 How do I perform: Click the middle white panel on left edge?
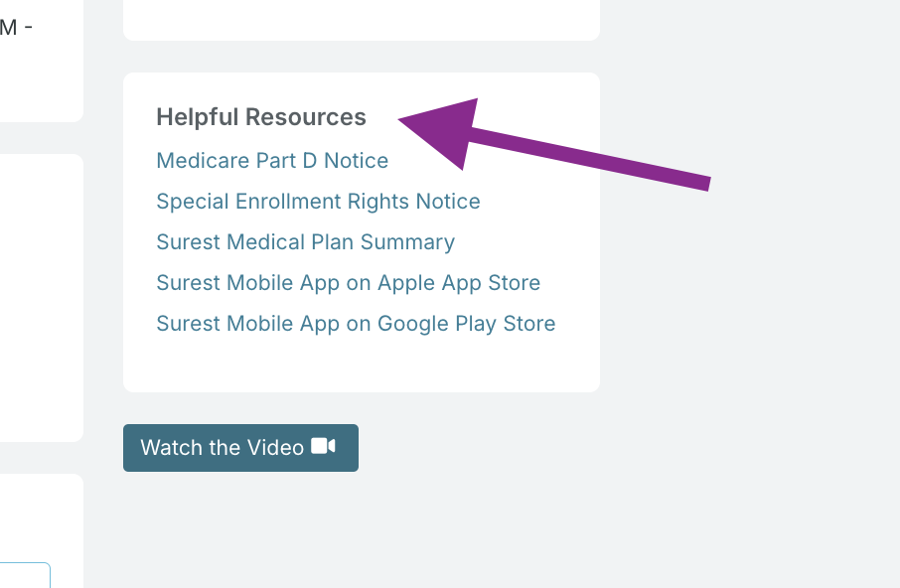pyautogui.click(x=40, y=298)
